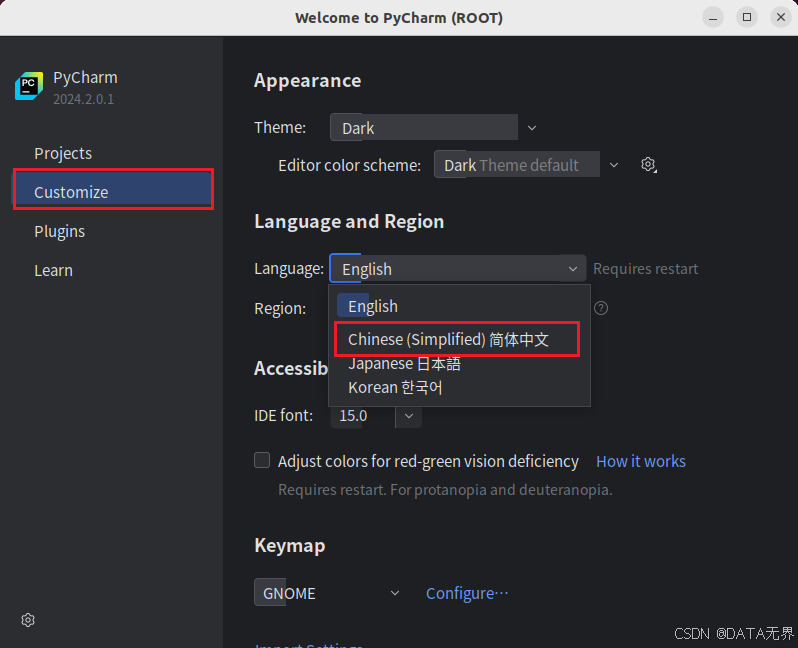Close the Welcome to PyCharm window
This screenshot has height=648, width=798.
point(781,17)
